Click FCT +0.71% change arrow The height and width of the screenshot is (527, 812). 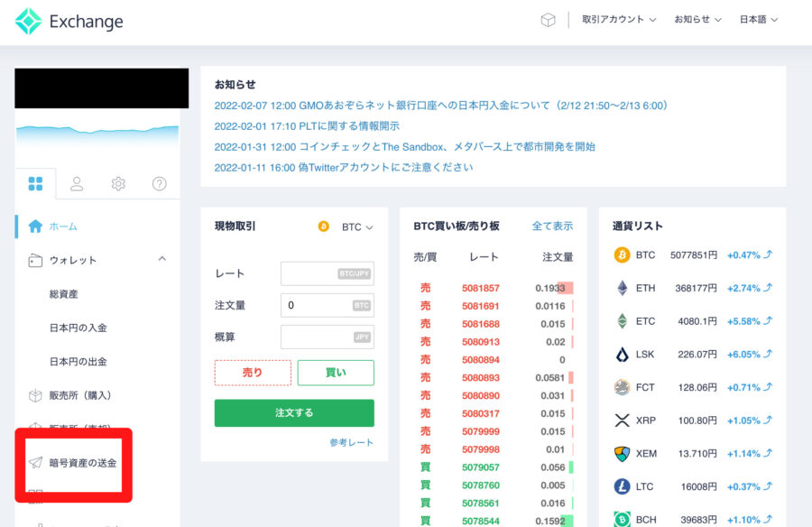(x=769, y=387)
